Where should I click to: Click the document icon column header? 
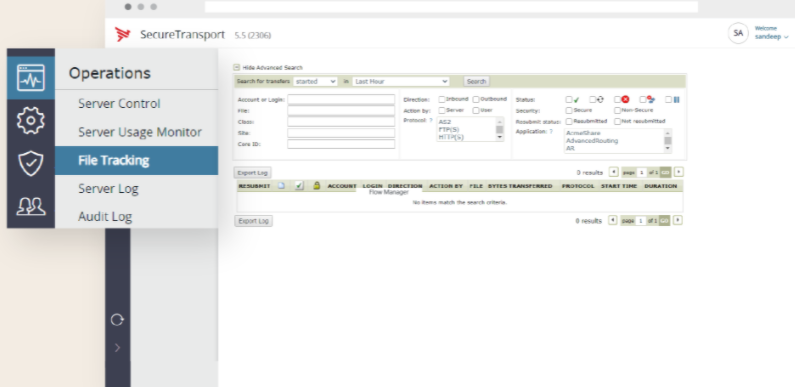[x=281, y=186]
